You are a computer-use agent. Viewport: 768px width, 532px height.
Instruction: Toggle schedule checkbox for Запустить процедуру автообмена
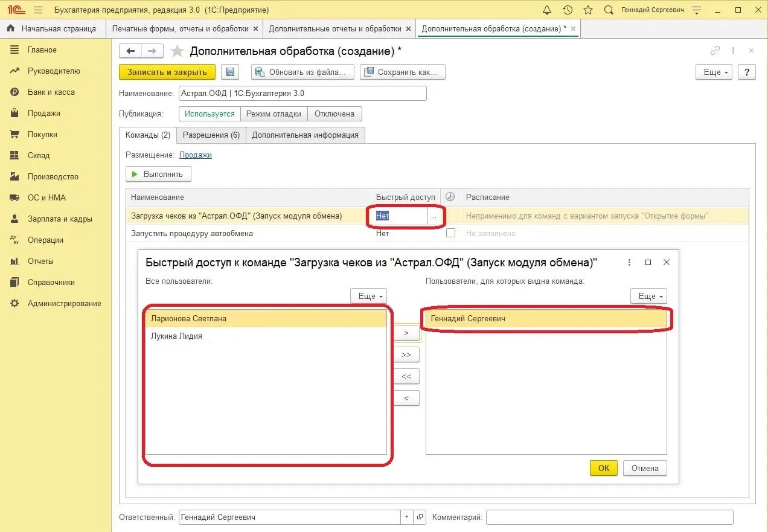(450, 232)
